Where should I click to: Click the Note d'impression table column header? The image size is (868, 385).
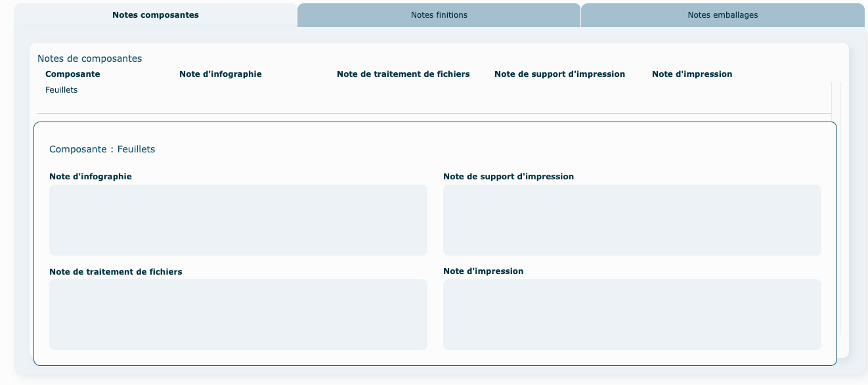(x=692, y=74)
